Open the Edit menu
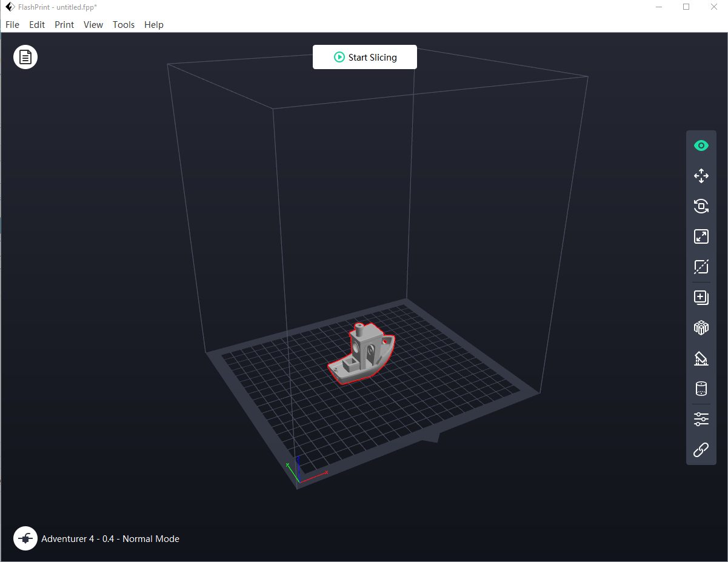Image resolution: width=728 pixels, height=562 pixels. pyautogui.click(x=37, y=25)
